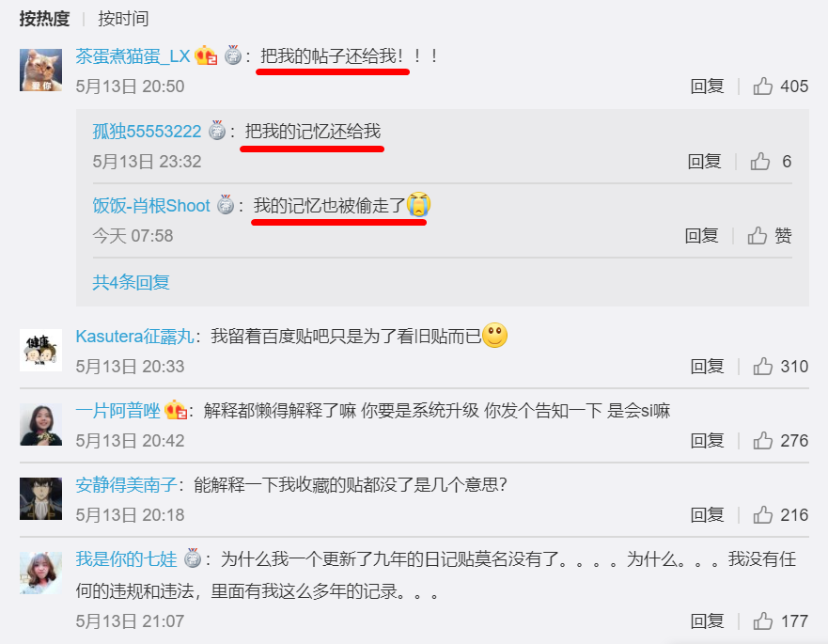
Task: Like 饭饭-肖根Shoot's reply showing 赞
Action: click(758, 236)
